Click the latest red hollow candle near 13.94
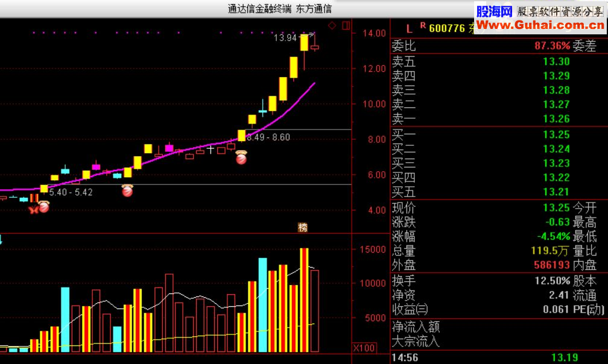This screenshot has height=364, width=608. [x=314, y=47]
